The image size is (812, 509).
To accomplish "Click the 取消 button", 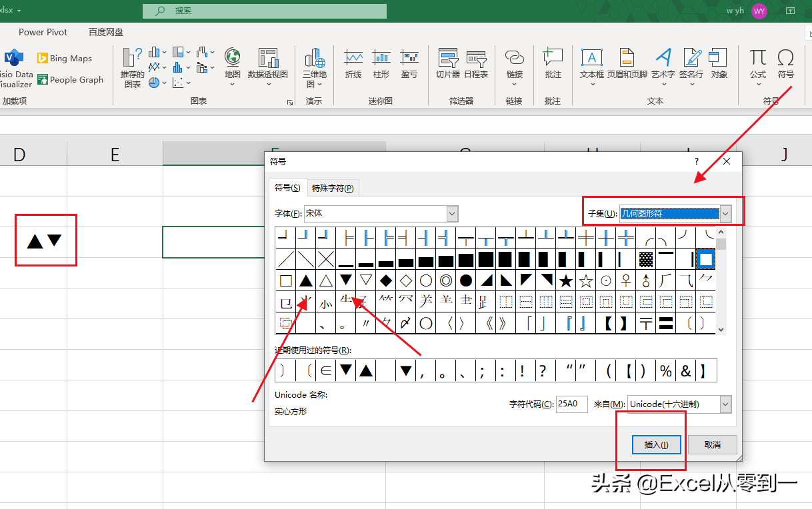I will tap(713, 444).
